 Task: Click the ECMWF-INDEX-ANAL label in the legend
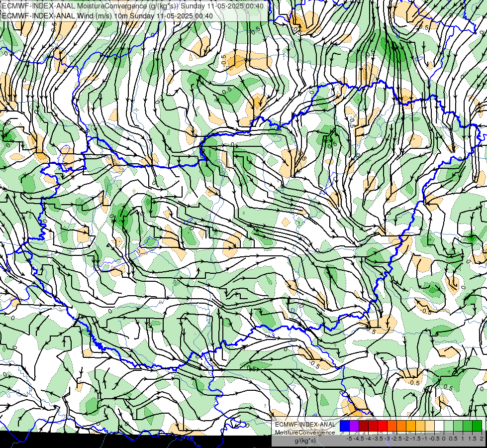point(305,425)
